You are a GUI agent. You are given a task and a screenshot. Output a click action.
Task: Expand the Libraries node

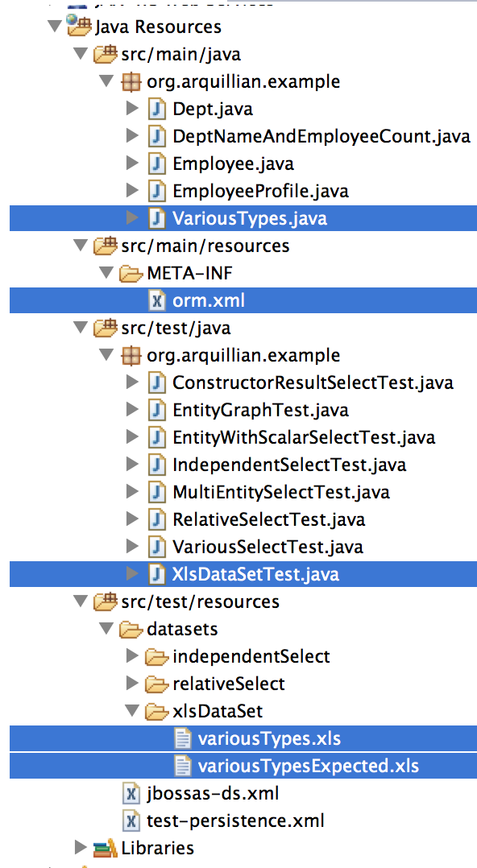point(81,847)
